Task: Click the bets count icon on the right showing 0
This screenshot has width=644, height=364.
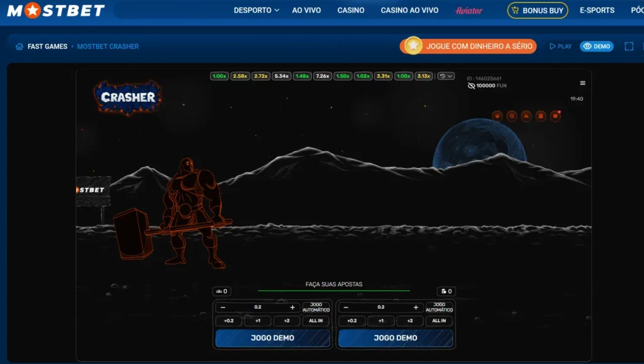Action: tap(447, 291)
